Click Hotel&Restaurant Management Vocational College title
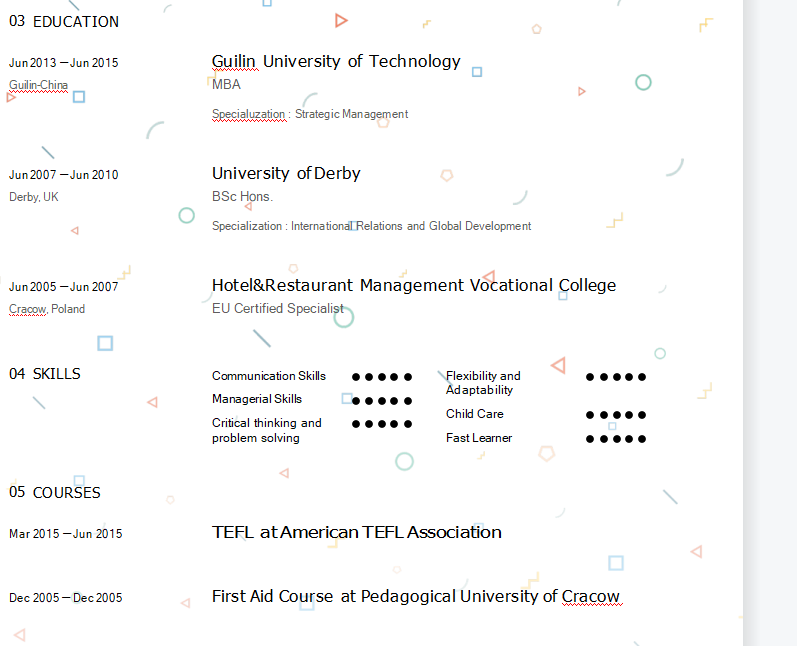This screenshot has width=797, height=646. point(413,286)
